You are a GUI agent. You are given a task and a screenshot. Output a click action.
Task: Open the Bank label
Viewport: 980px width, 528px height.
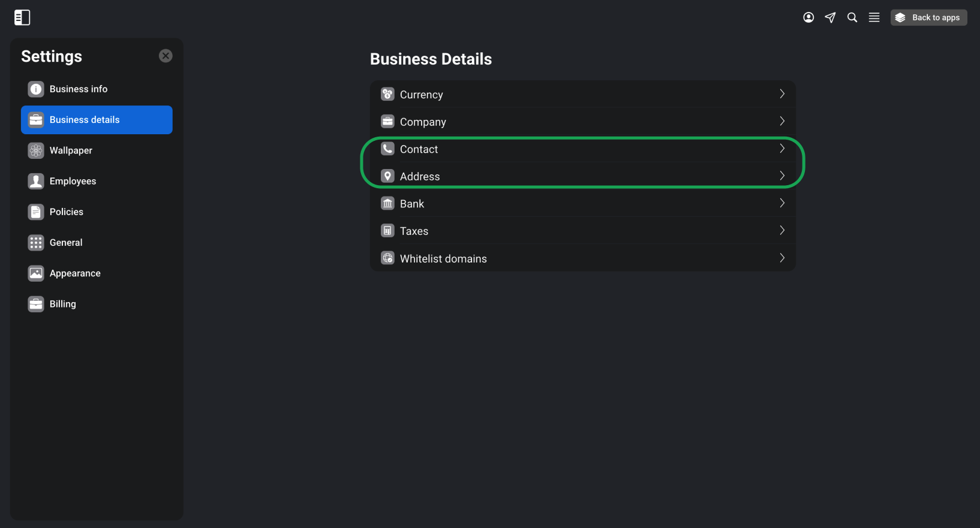pos(412,204)
